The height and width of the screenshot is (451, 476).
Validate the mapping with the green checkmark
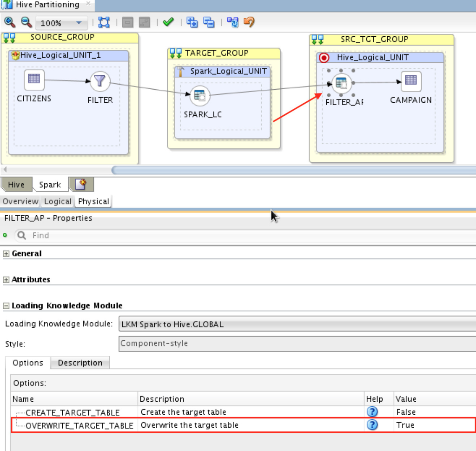168,22
